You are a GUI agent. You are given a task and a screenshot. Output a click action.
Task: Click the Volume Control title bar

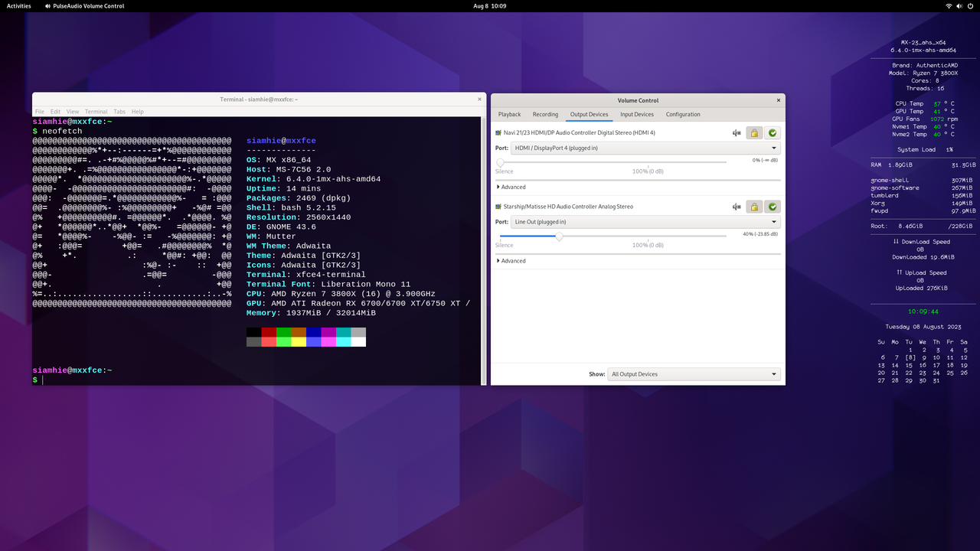pyautogui.click(x=638, y=100)
